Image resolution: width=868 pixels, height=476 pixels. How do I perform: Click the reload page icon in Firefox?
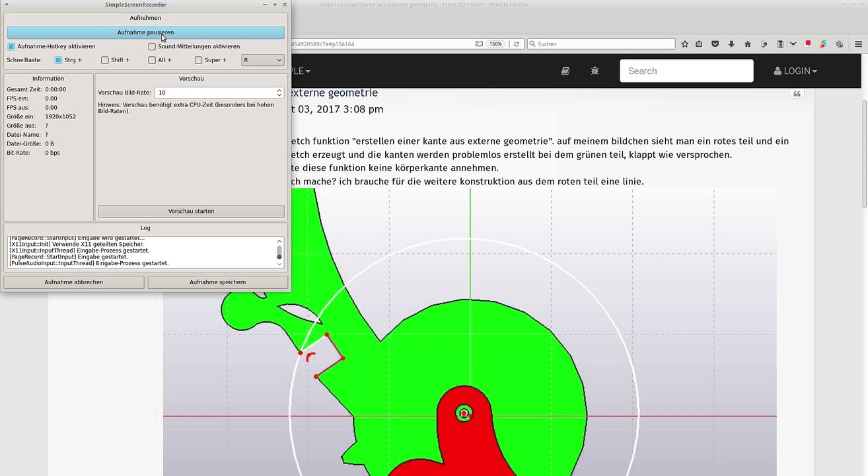click(x=517, y=44)
